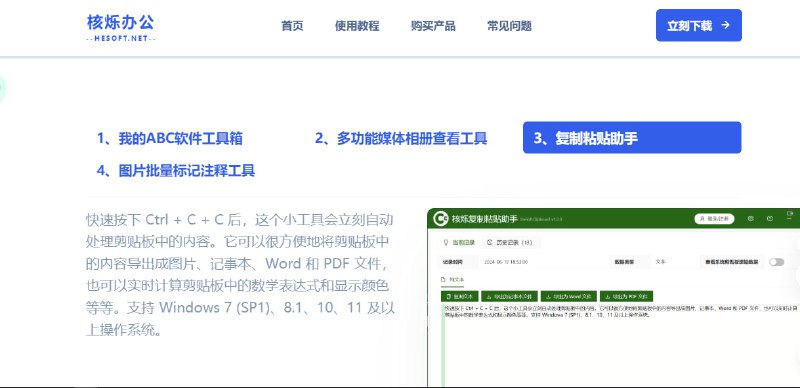Go to 购买产品 page

point(433,26)
